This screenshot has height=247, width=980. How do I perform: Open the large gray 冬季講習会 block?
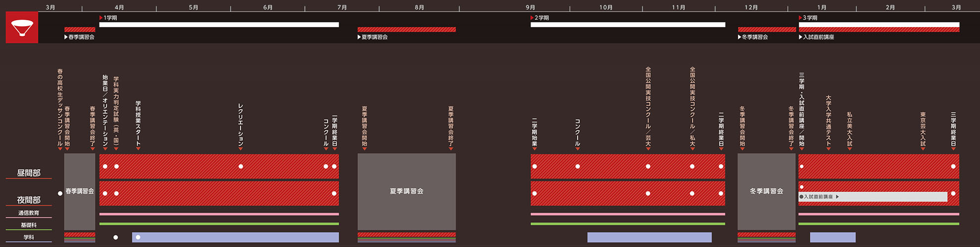[x=766, y=191]
